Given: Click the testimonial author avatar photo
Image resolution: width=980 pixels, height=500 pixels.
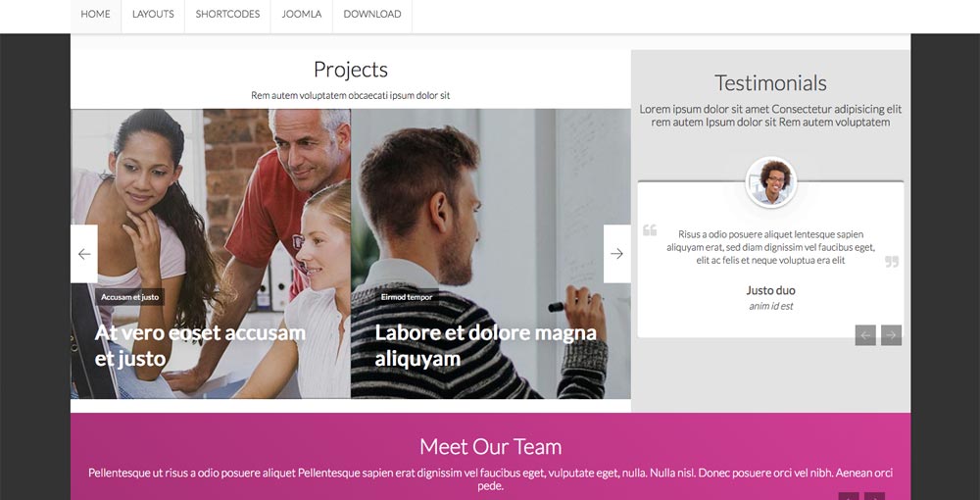Looking at the screenshot, I should (771, 182).
